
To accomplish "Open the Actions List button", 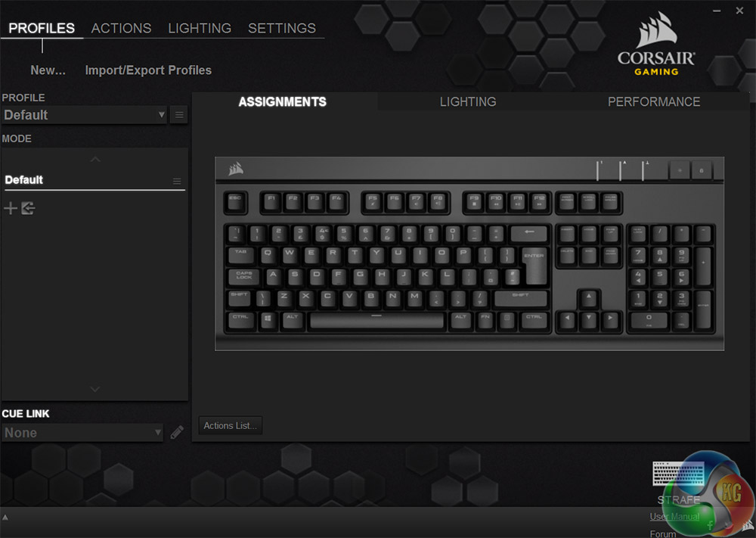I will (x=230, y=425).
